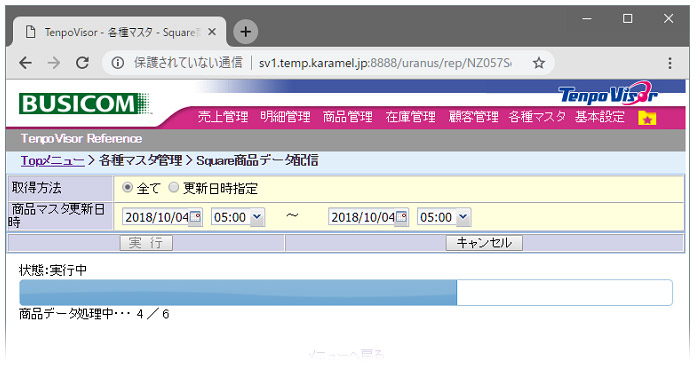Open the 在庫管理 menu
The width and height of the screenshot is (695, 366).
pyautogui.click(x=410, y=117)
